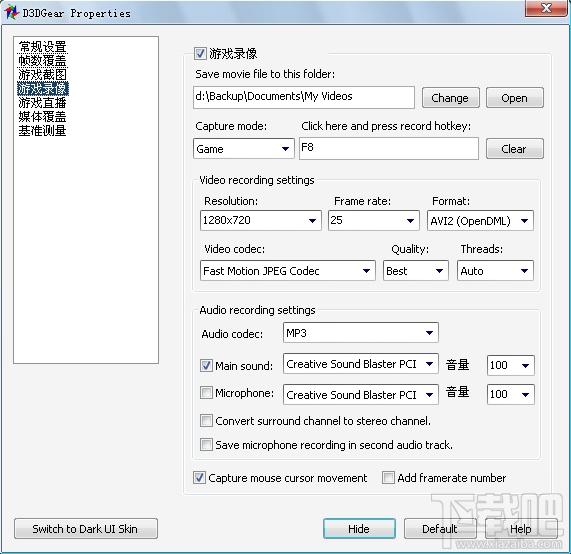Image resolution: width=571 pixels, height=554 pixels.
Task: Select 基准测量 in the sidebar
Action: click(x=43, y=130)
